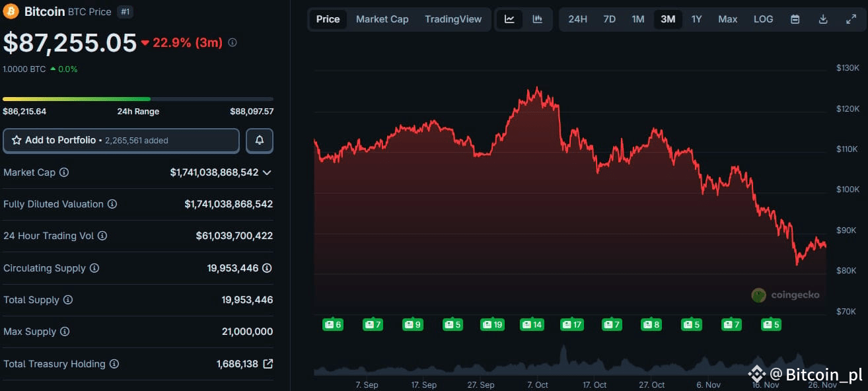Switch to candlestick chart view

538,19
